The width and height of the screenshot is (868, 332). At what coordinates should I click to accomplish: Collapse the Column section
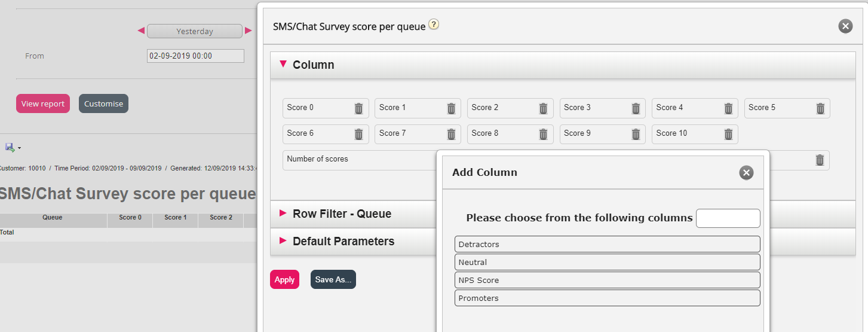coord(283,64)
